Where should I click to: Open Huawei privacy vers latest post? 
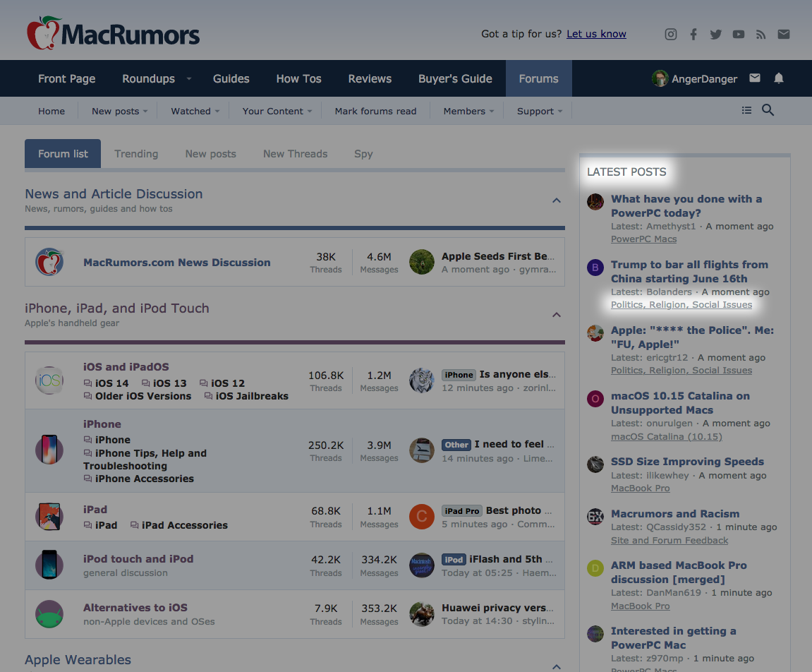pyautogui.click(x=497, y=608)
